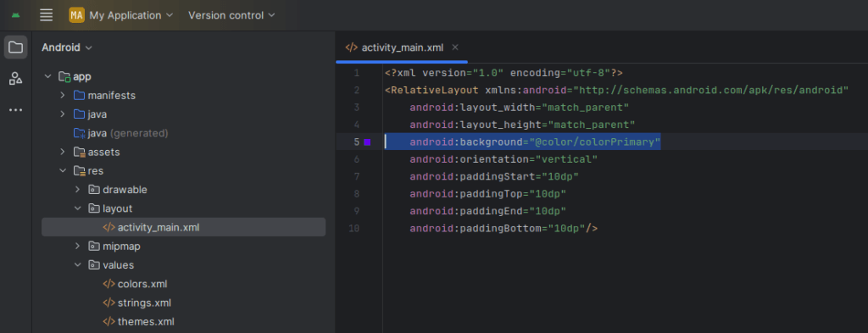Click line number 10 in the gutter
The image size is (868, 333).
pos(354,228)
